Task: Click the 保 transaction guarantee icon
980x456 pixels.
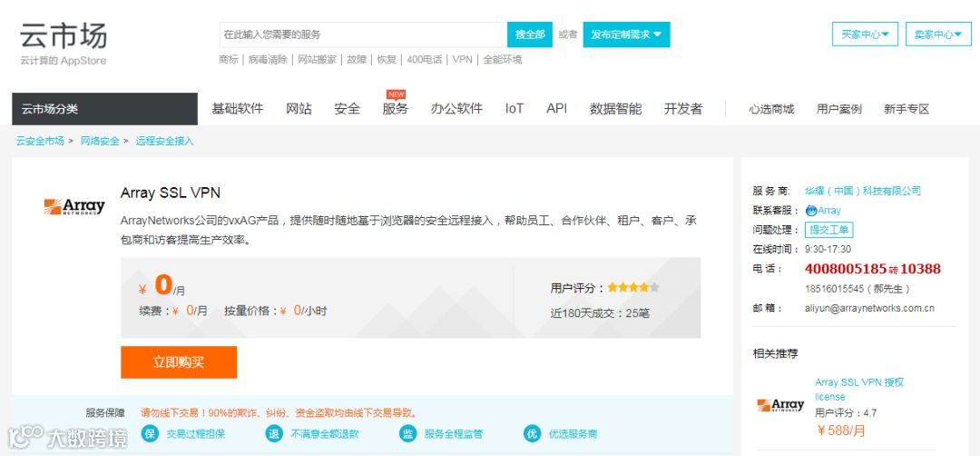Action: [150, 433]
